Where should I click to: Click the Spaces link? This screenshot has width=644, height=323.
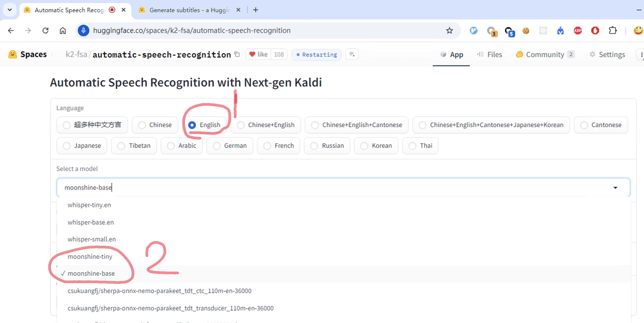[x=34, y=54]
